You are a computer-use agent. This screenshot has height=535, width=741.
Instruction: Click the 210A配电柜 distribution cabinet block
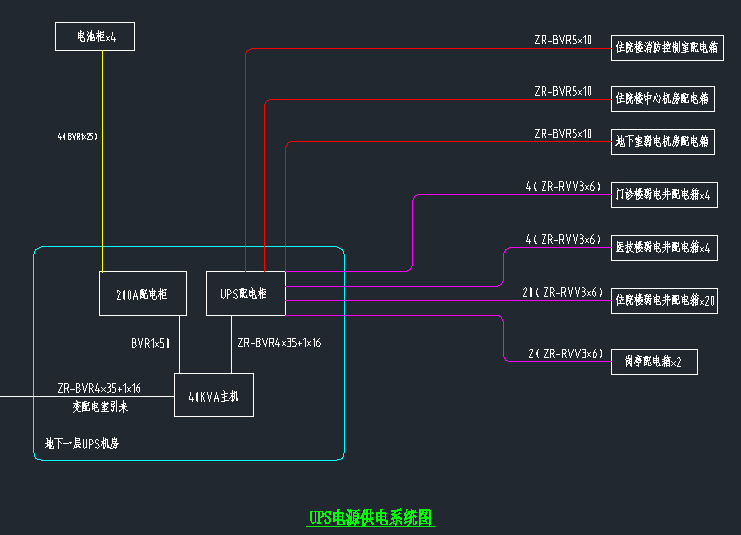[x=142, y=294]
